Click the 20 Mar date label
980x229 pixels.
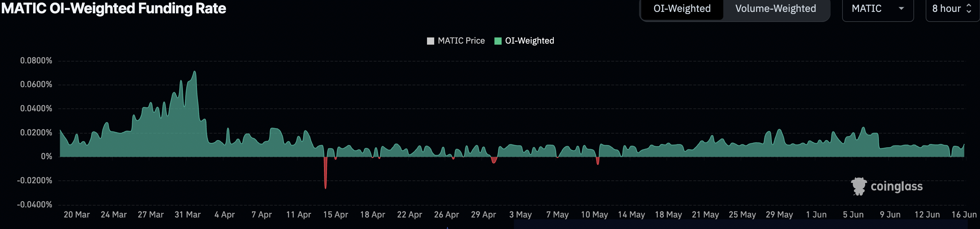point(76,215)
